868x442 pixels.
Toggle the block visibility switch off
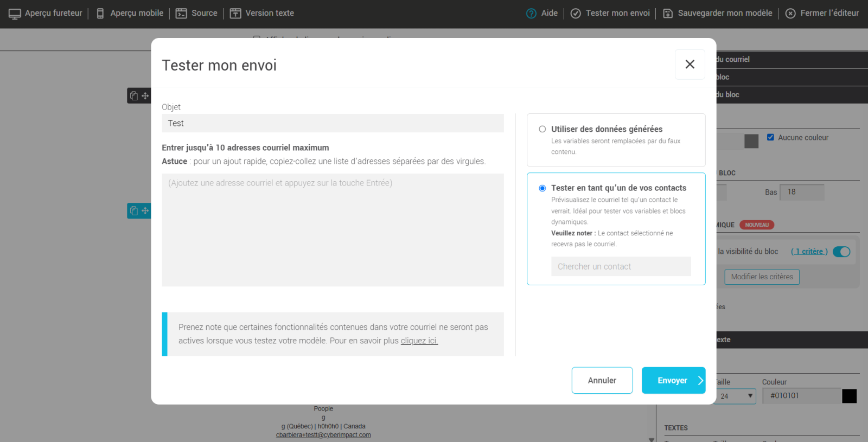pyautogui.click(x=841, y=252)
